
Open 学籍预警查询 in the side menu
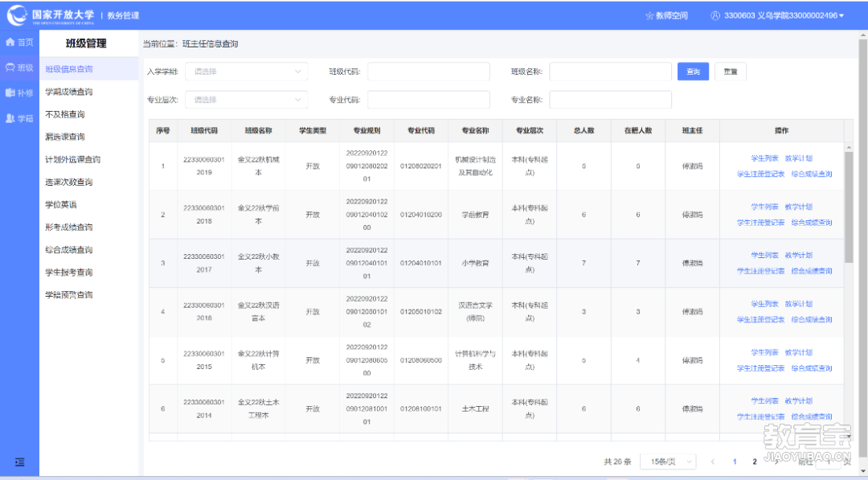click(69, 294)
